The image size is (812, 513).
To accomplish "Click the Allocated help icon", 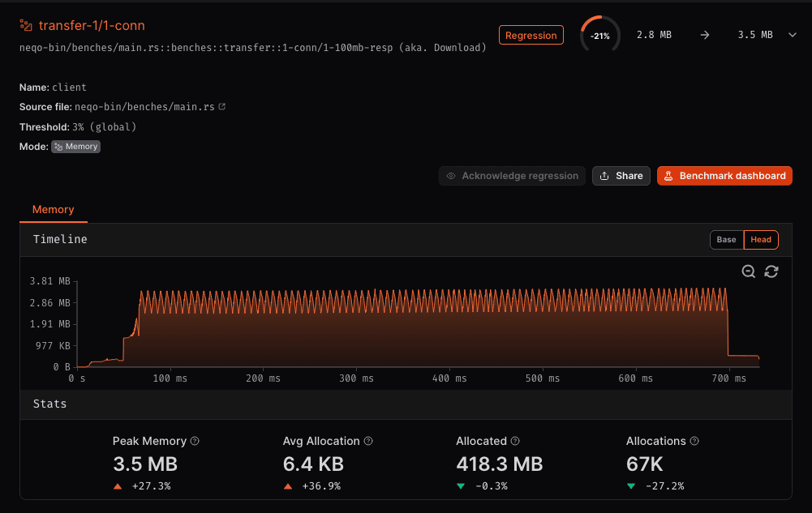I will pos(514,441).
